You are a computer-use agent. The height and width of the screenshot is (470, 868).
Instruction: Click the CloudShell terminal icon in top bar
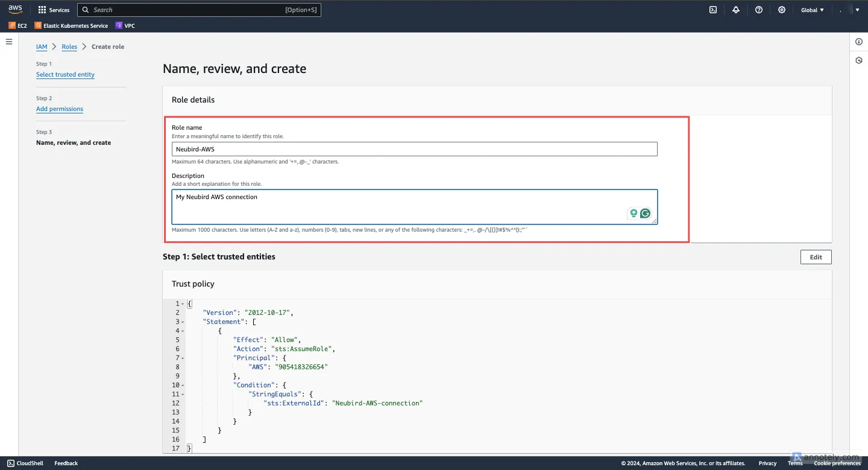[x=713, y=10]
